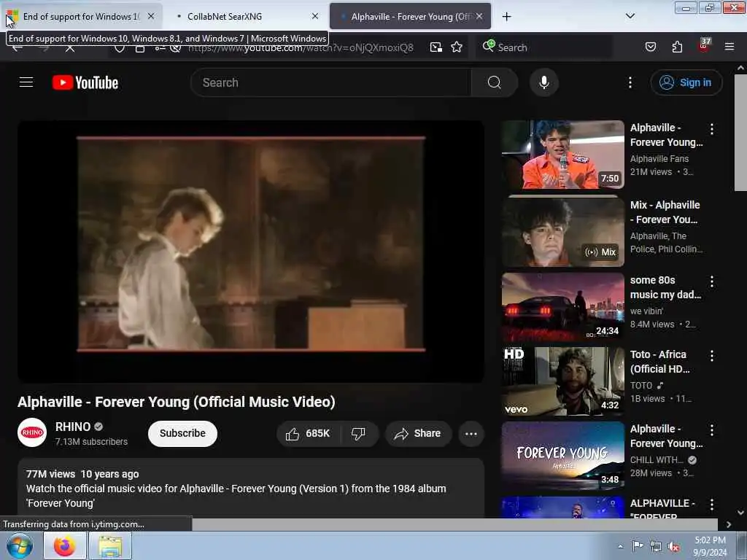This screenshot has width=747, height=560.
Task: Click the Firefox taskbar icon
Action: (65, 545)
